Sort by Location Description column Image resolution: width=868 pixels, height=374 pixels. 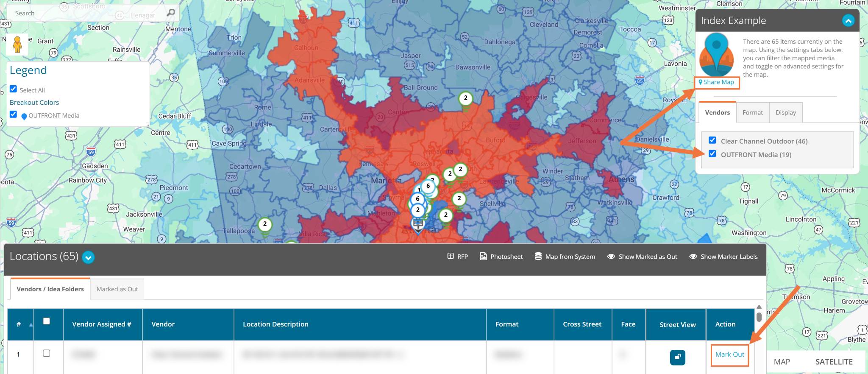coord(360,324)
